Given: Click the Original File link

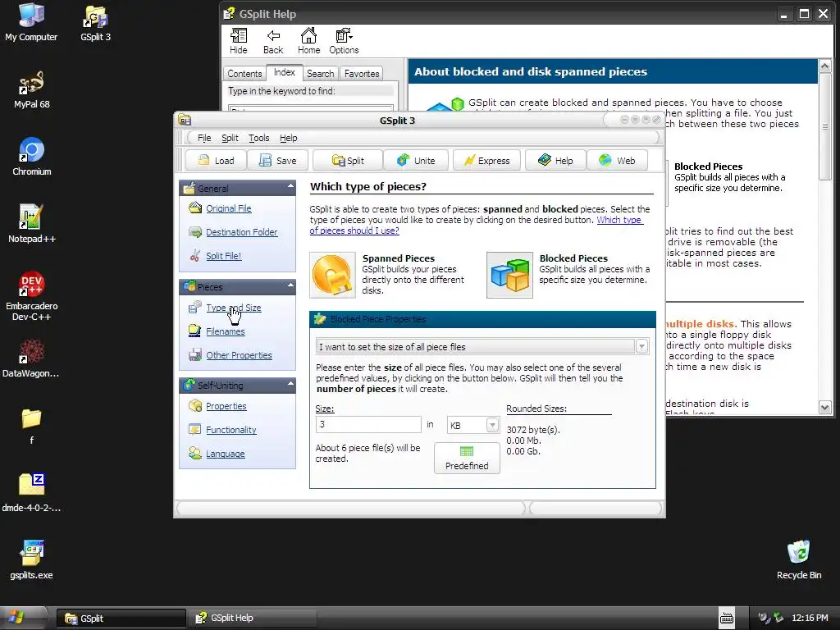Looking at the screenshot, I should tap(228, 208).
